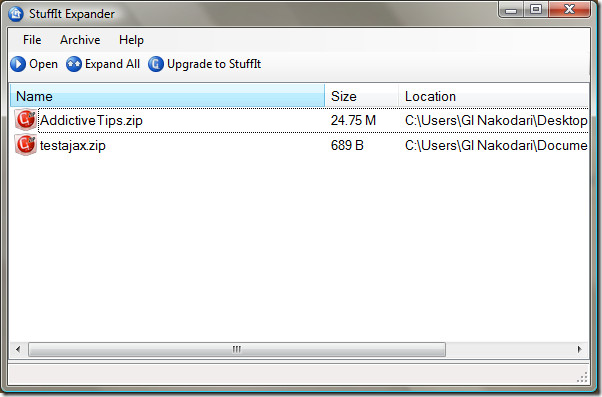Click the Expand All toolbar label
The width and height of the screenshot is (602, 397).
coord(112,64)
